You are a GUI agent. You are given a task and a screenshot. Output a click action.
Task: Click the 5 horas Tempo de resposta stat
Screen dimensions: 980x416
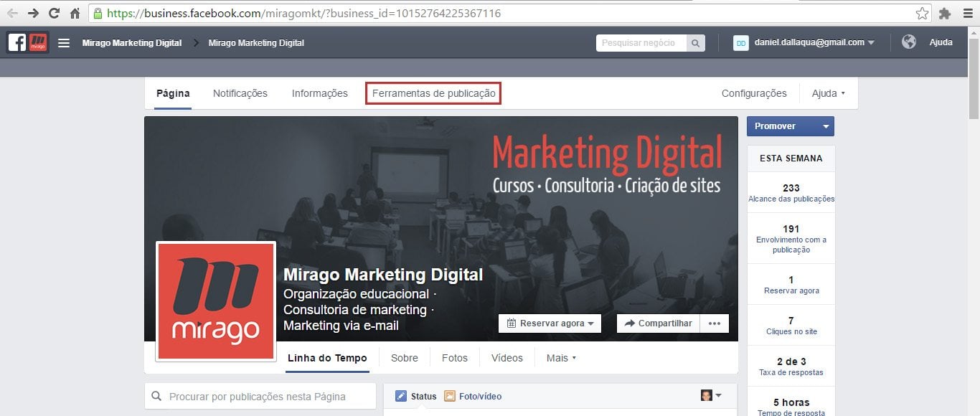click(791, 407)
